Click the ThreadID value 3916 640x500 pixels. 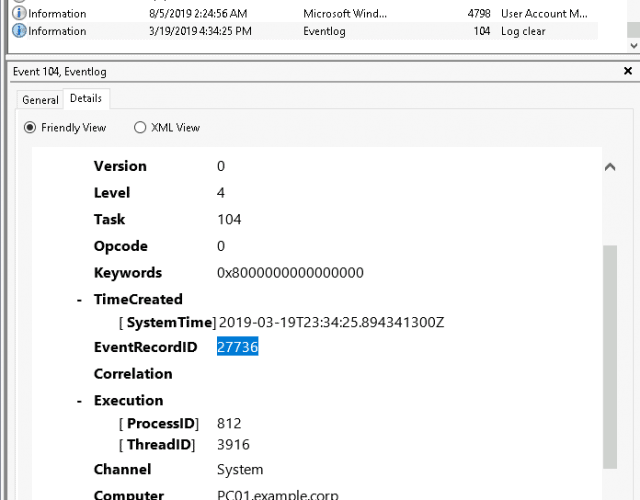tap(233, 444)
